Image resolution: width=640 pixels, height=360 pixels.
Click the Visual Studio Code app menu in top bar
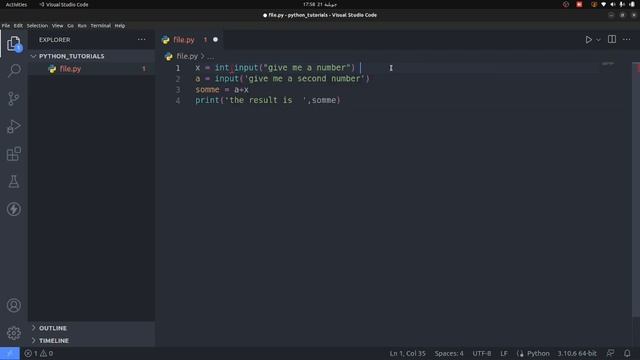click(64, 4)
